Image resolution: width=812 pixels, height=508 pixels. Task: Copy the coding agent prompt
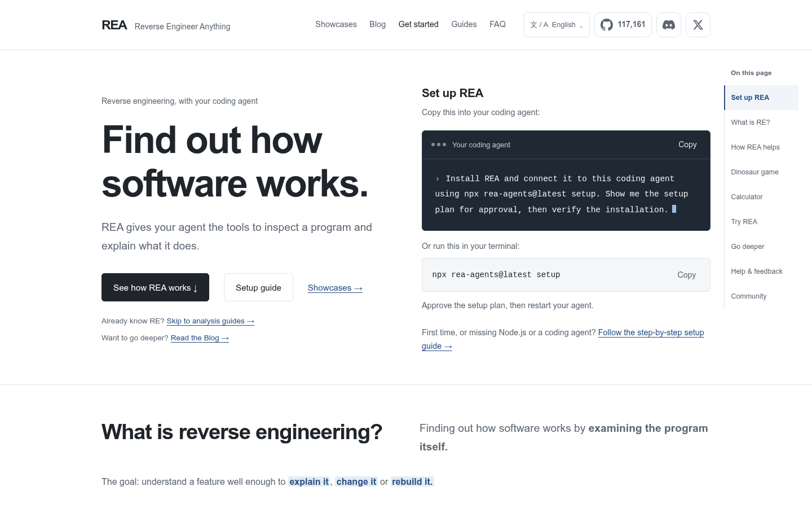[x=687, y=144]
